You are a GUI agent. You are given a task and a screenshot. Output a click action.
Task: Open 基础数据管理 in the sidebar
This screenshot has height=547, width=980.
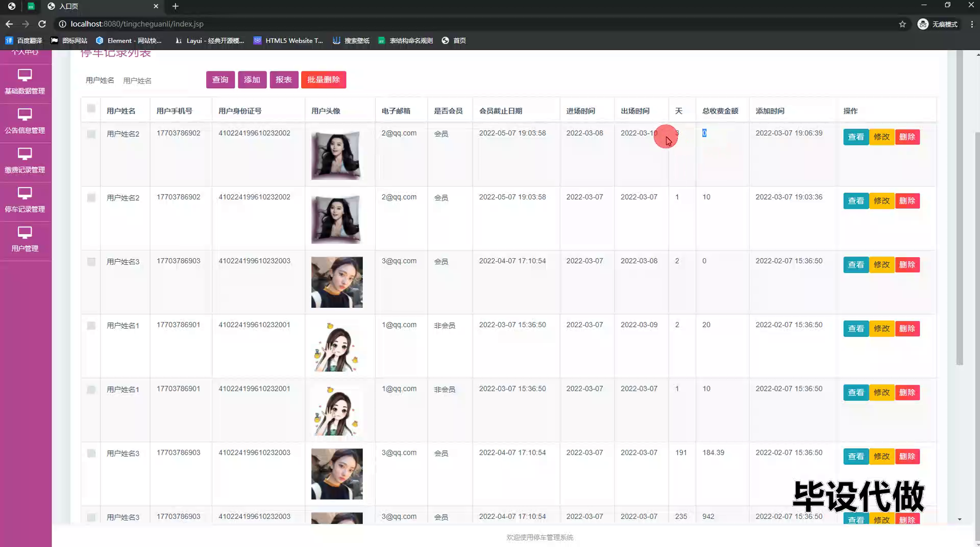point(25,83)
